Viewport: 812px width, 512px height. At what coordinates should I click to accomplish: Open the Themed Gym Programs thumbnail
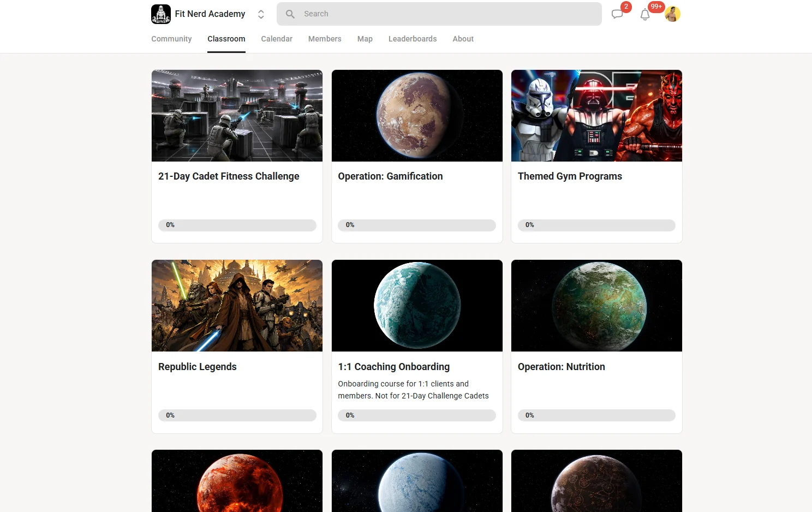[x=596, y=116]
